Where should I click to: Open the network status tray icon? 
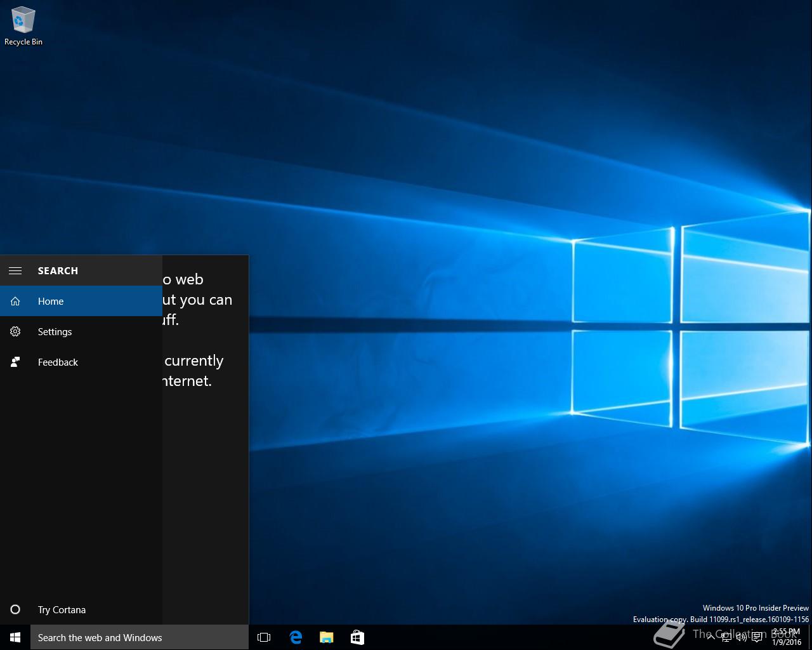(x=726, y=637)
